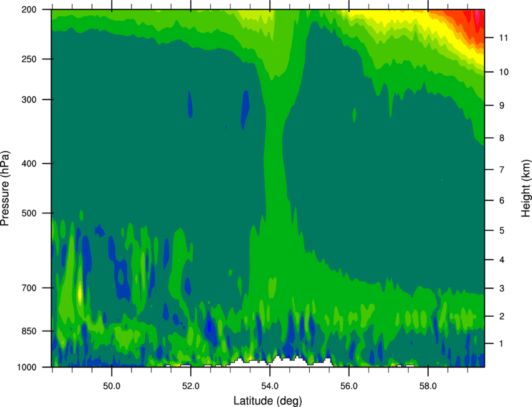Click the 2 km height tick label
Viewport: 532px width, 407px height.
[x=502, y=316]
